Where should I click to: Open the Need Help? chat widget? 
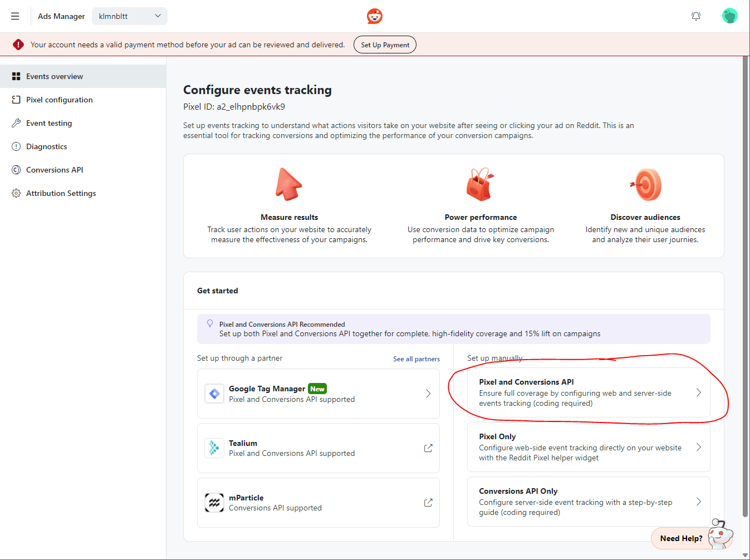point(681,538)
